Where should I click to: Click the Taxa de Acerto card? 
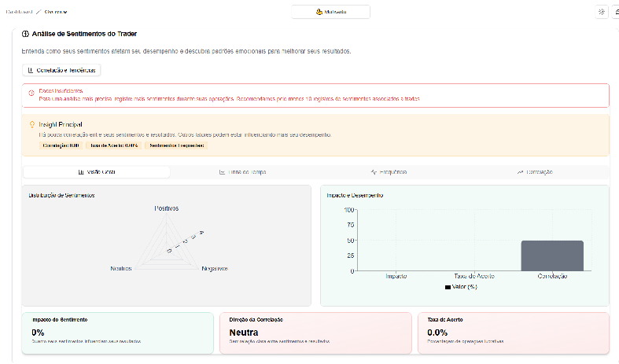[514, 333]
